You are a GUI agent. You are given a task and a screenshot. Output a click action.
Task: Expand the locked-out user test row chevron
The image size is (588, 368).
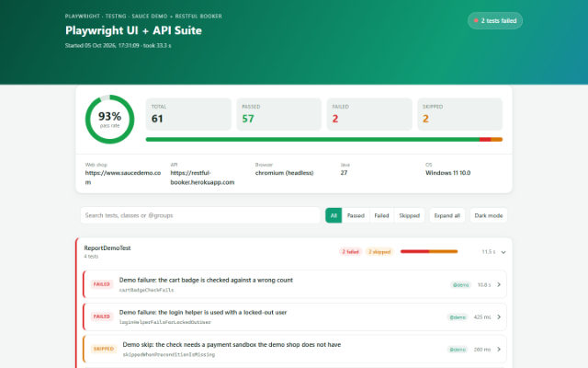[499, 316]
